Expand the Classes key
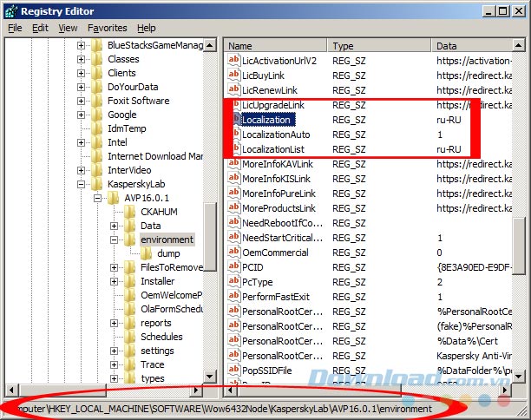The width and height of the screenshot is (531, 420). 81,59
